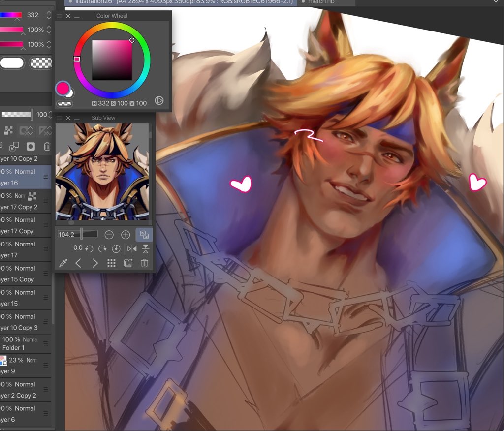Pick a shade in the saturation-value square
Image resolution: width=504 pixels, height=431 pixels.
(x=112, y=60)
